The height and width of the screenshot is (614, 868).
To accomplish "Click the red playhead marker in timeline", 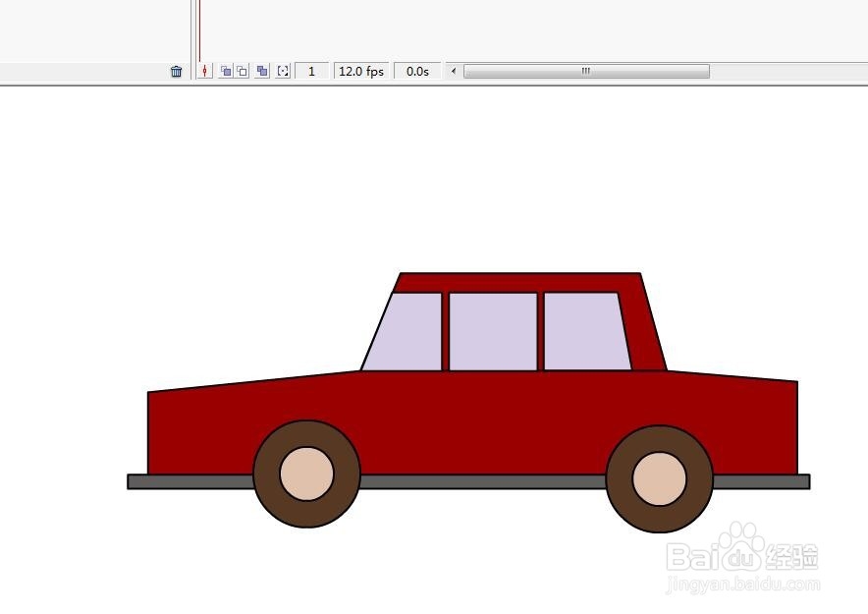I will pyautogui.click(x=199, y=30).
